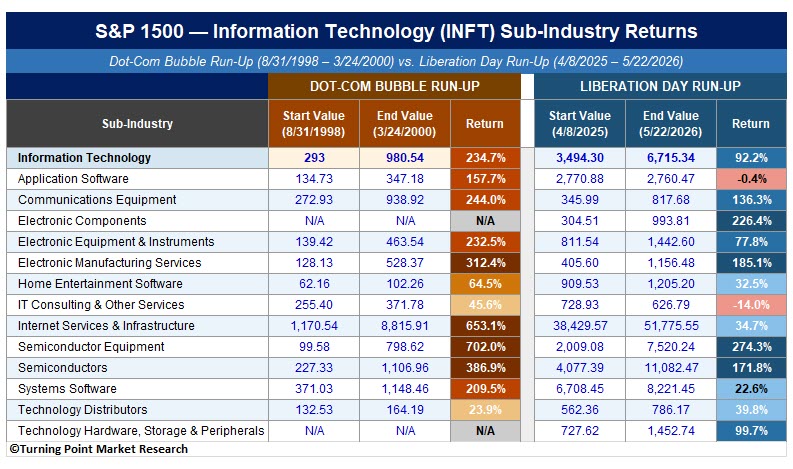
Task: Select the 234.7% return cell
Action: point(486,158)
